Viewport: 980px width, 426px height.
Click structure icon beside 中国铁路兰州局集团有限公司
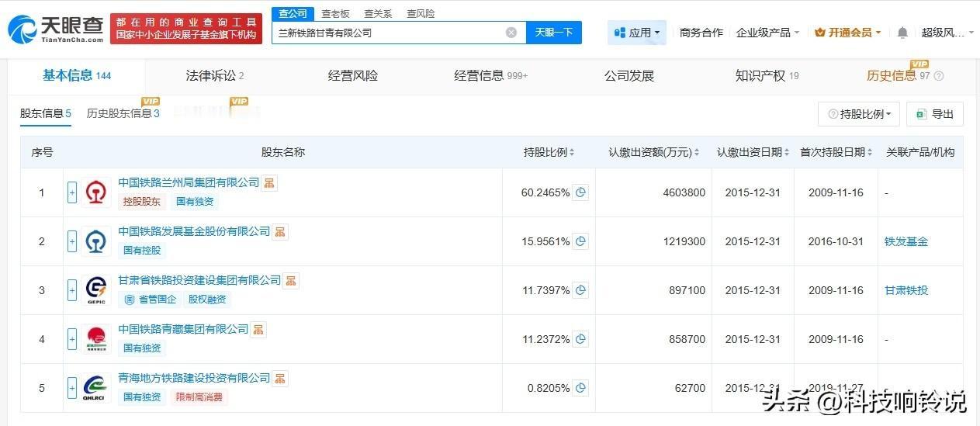[270, 183]
